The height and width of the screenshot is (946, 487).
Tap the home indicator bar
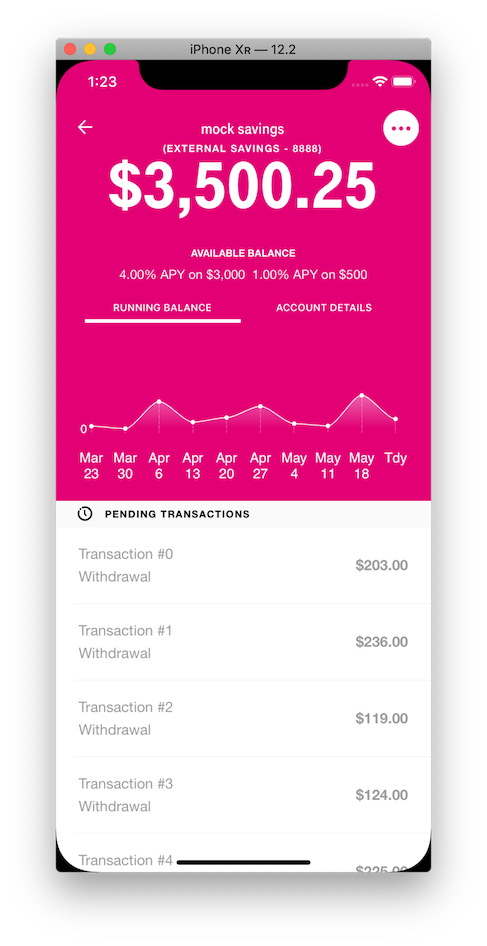click(x=243, y=863)
